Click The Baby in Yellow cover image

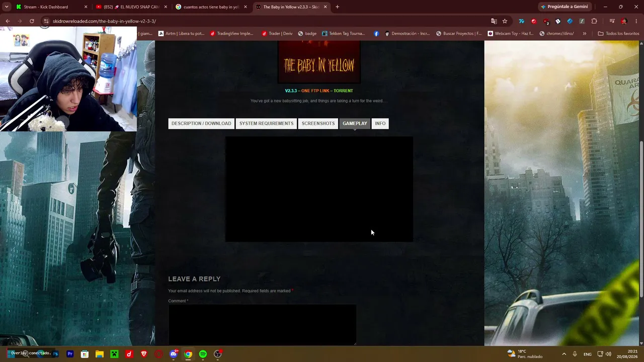[x=319, y=62]
